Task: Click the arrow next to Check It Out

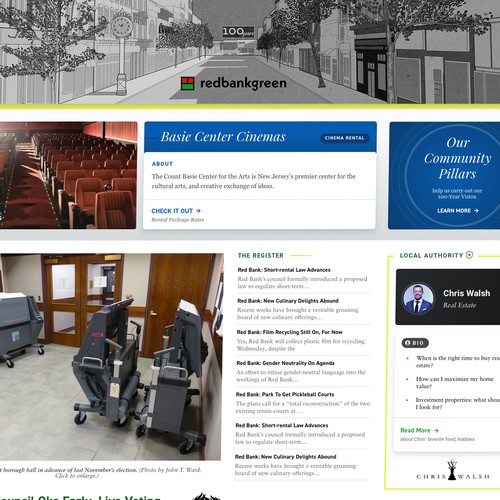Action: pyautogui.click(x=198, y=211)
